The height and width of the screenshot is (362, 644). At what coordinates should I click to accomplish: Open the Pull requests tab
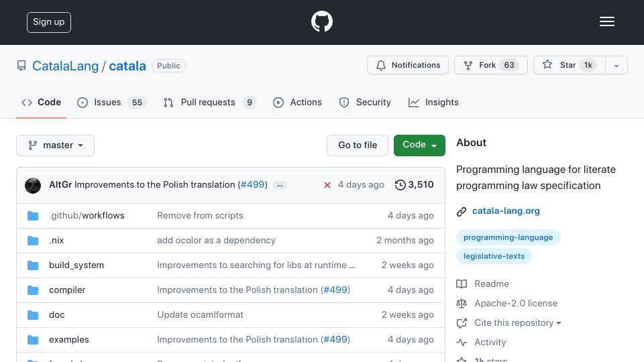[209, 102]
